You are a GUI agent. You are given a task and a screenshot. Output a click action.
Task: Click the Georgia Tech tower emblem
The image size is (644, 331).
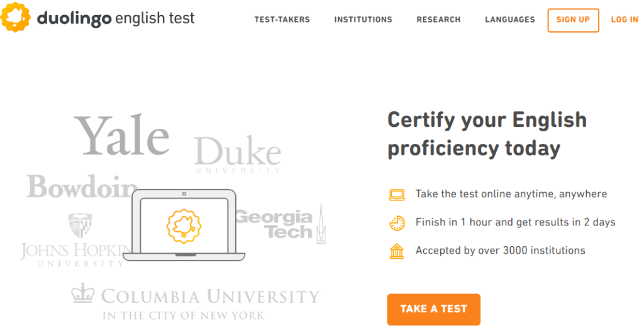320,224
